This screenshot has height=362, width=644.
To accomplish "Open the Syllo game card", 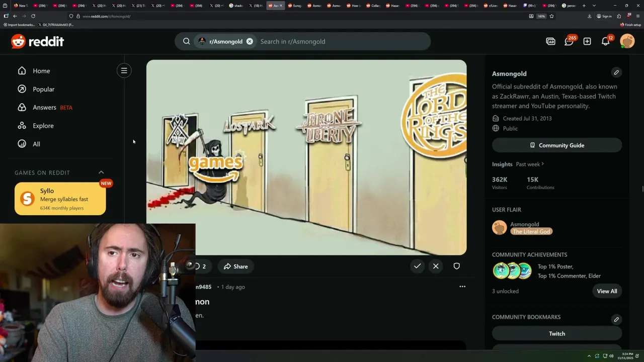I will click(x=60, y=199).
